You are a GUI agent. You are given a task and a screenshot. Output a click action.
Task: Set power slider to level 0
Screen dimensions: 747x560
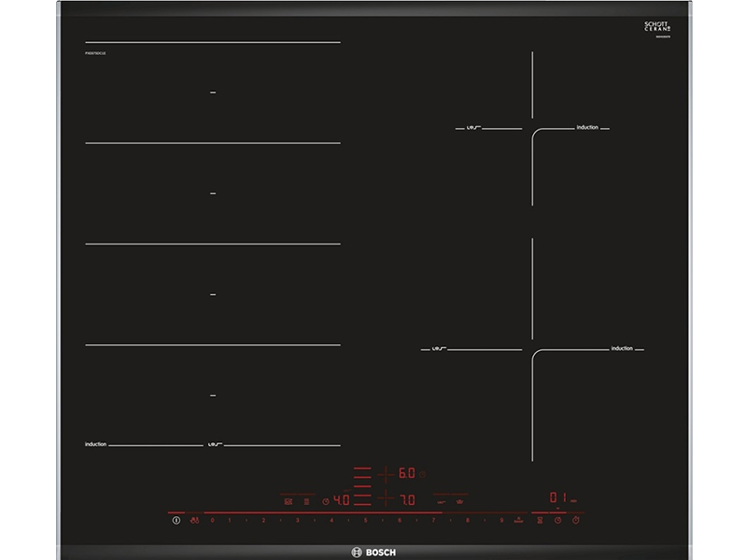212,520
